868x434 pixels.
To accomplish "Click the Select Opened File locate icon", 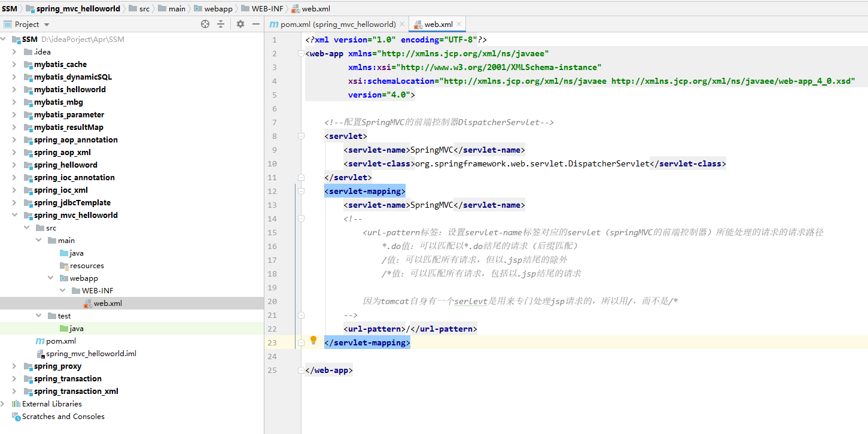I will (x=205, y=24).
